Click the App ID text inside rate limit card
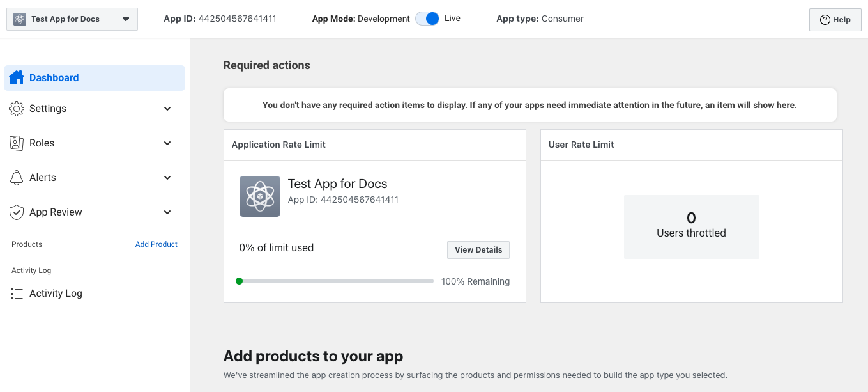This screenshot has height=392, width=868. (343, 200)
